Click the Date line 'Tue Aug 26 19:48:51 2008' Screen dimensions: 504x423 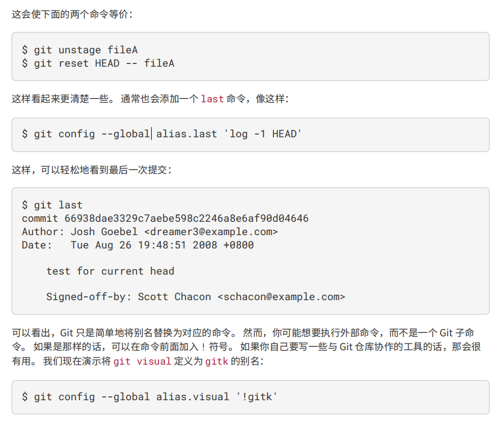pos(144,245)
